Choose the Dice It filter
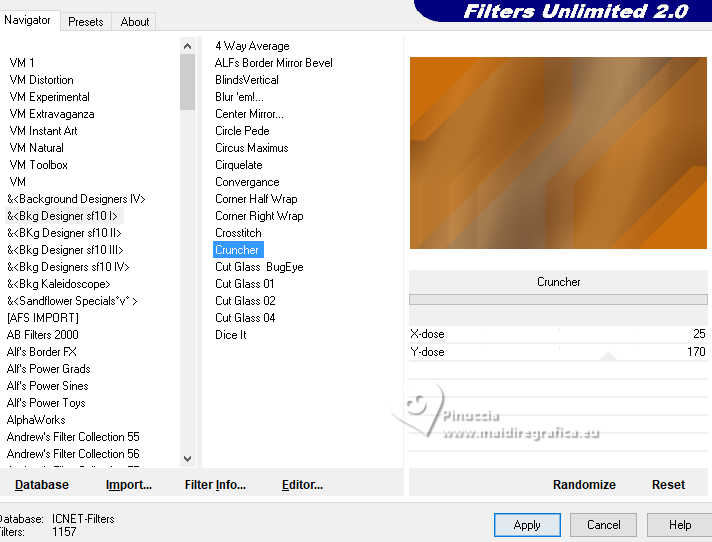Screen dimensions: 712x542 point(231,335)
